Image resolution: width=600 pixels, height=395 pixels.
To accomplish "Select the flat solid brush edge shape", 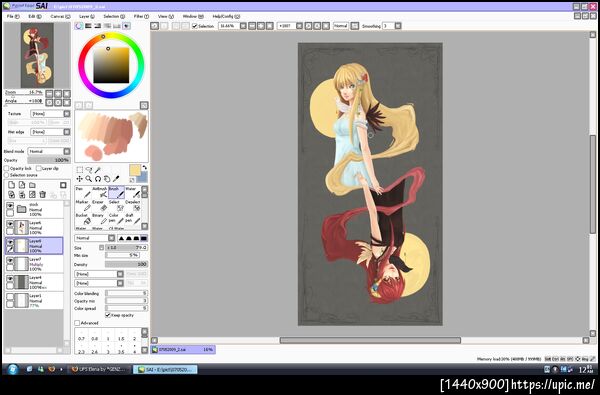I will (143, 238).
